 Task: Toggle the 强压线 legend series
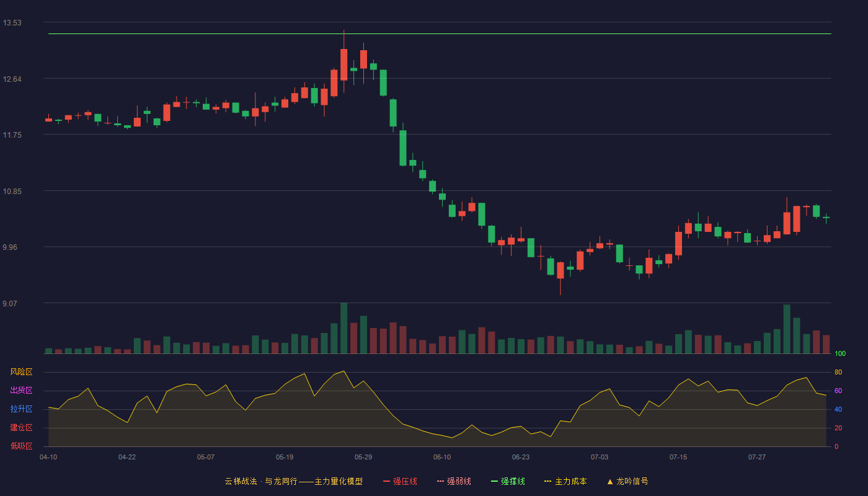[400, 481]
